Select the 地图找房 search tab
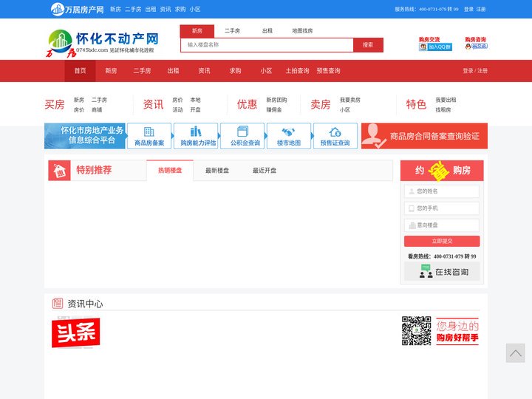This screenshot has height=399, width=532. point(302,31)
